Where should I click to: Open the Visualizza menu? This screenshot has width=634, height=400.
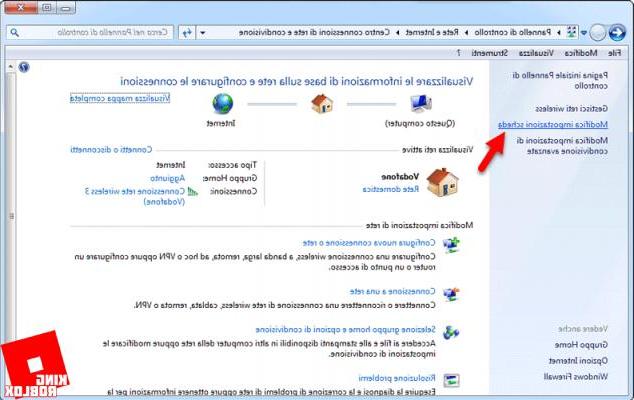(x=536, y=53)
